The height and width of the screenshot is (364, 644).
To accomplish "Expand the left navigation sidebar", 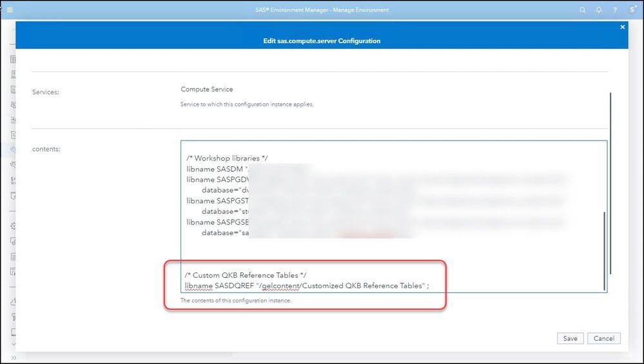I will pos(14,358).
